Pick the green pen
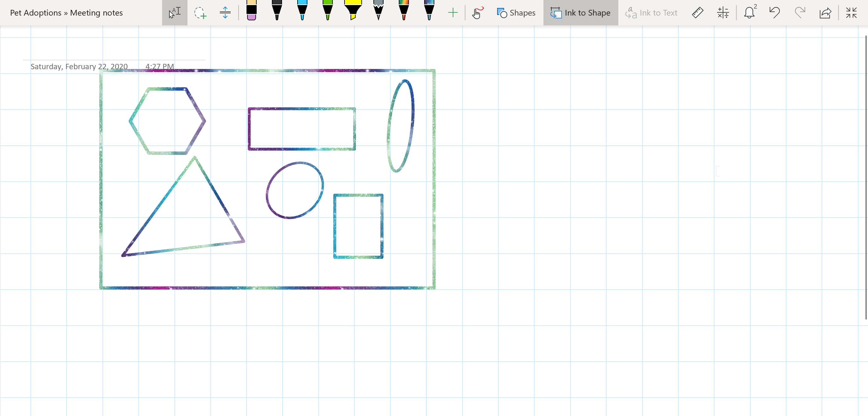 click(327, 10)
